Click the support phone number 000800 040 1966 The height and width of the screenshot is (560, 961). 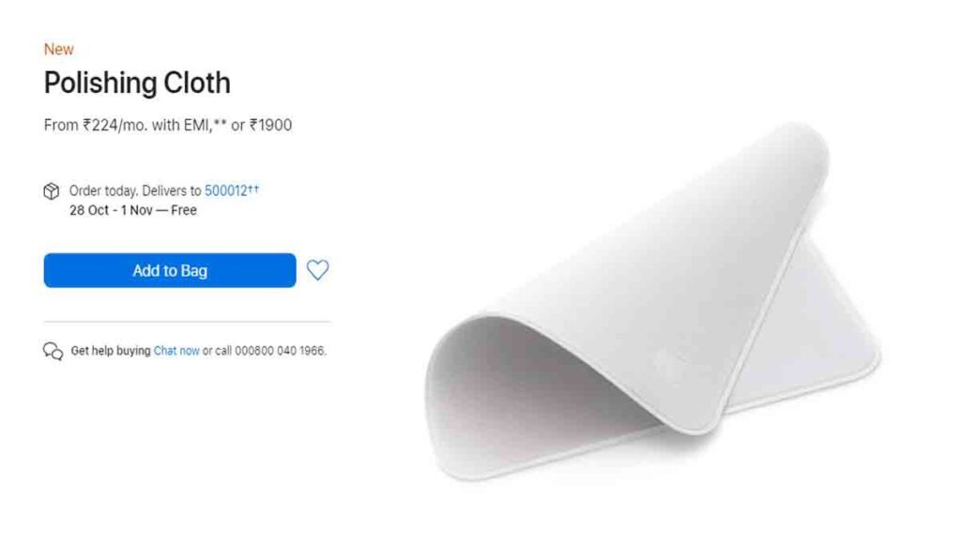click(x=280, y=351)
